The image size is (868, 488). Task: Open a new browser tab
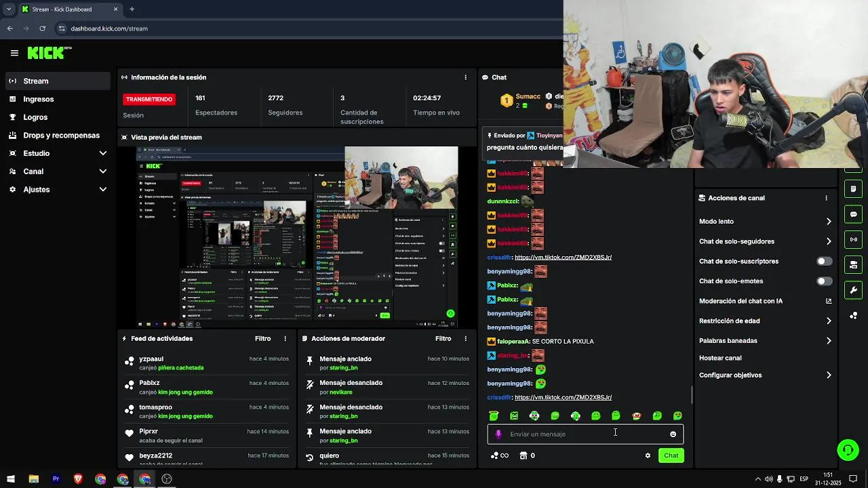pyautogui.click(x=132, y=9)
